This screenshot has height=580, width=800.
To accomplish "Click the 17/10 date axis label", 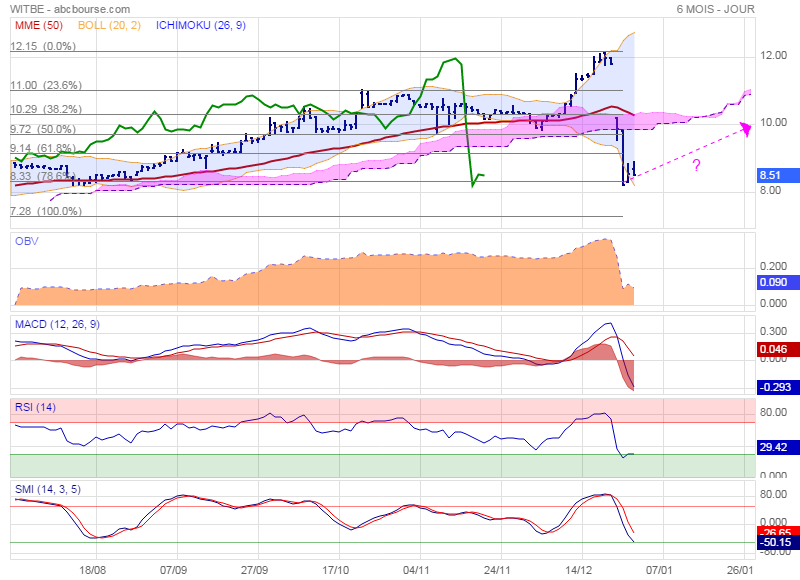I will coord(335,570).
